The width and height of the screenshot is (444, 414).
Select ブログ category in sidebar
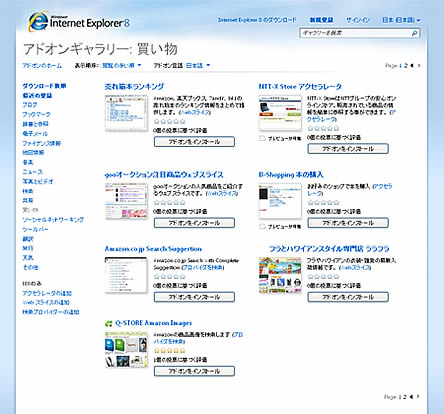click(30, 105)
